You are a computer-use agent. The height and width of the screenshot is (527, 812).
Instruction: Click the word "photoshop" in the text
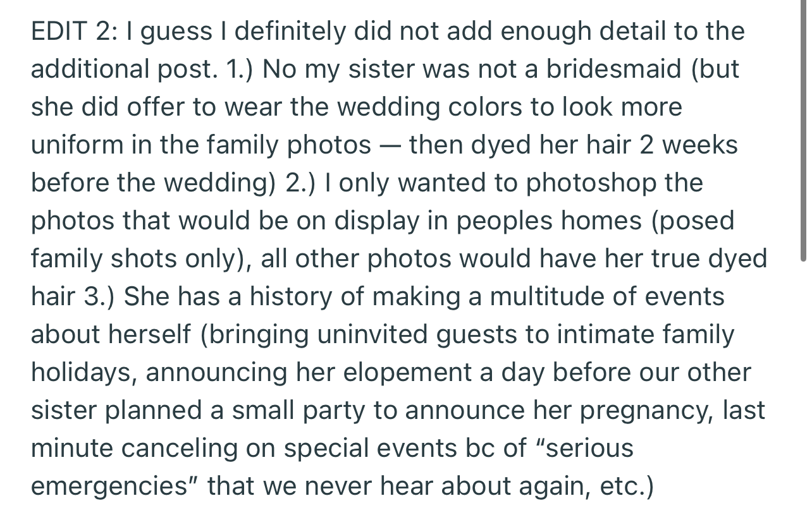click(589, 183)
